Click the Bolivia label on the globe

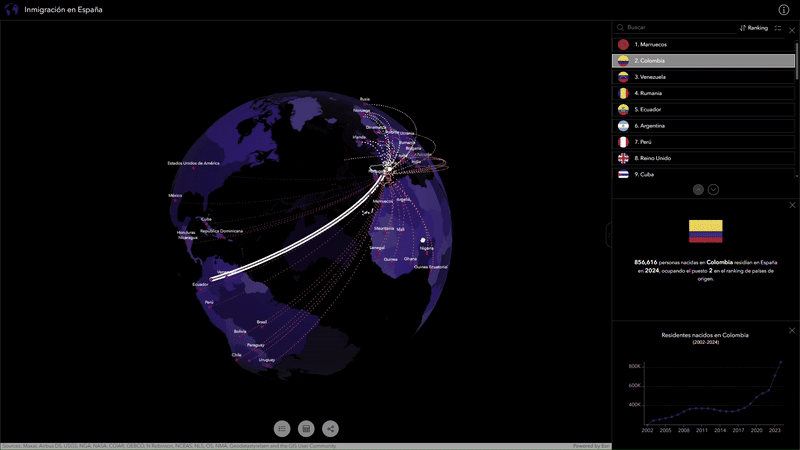pyautogui.click(x=240, y=332)
